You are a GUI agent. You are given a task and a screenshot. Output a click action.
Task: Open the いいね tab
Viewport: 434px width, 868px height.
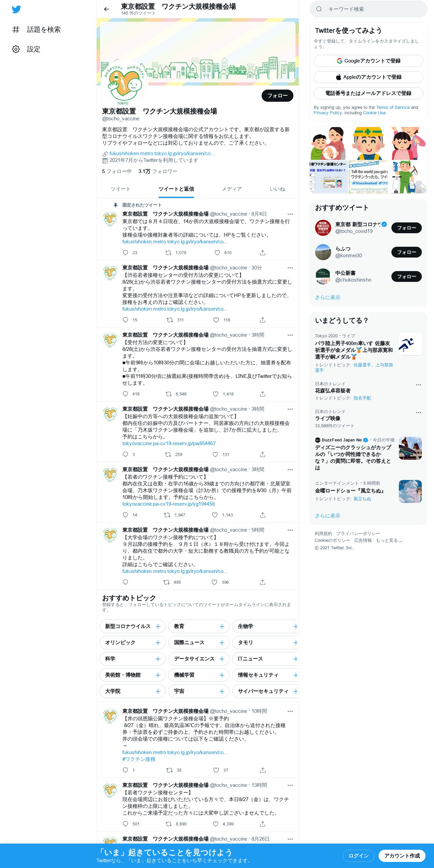[277, 189]
